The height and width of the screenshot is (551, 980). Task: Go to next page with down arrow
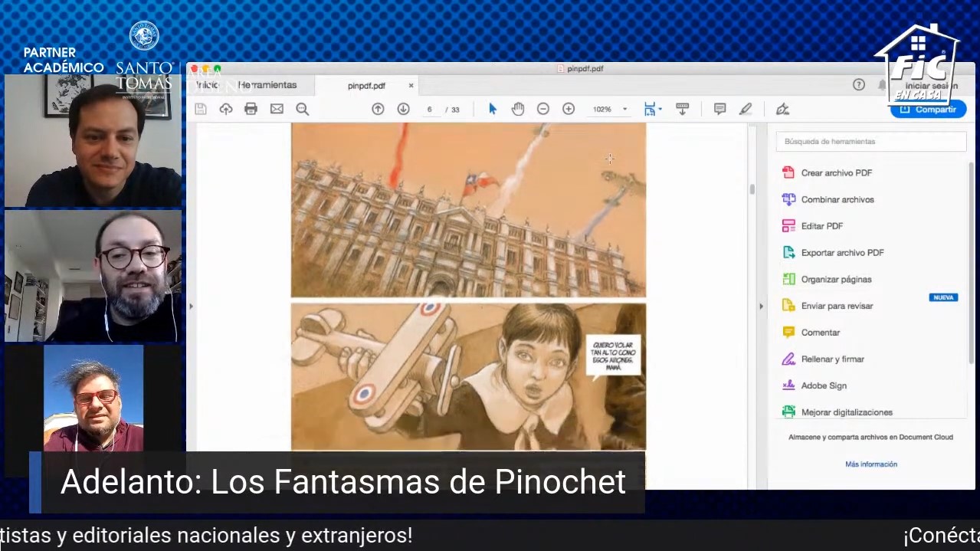(x=403, y=109)
